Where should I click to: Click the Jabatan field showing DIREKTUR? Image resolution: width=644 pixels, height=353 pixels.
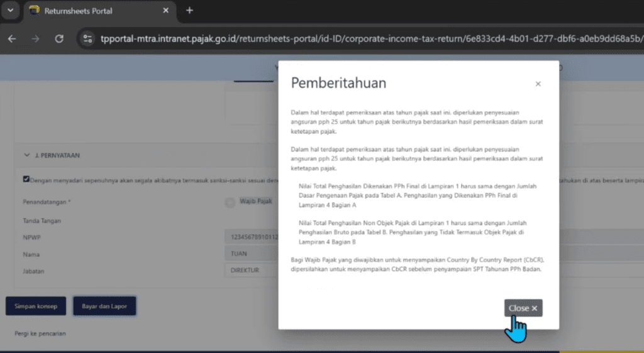(x=252, y=271)
